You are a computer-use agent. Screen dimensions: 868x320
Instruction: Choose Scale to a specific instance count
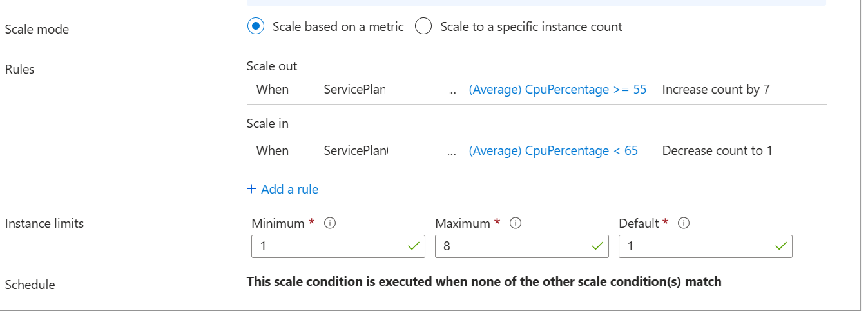pyautogui.click(x=423, y=26)
